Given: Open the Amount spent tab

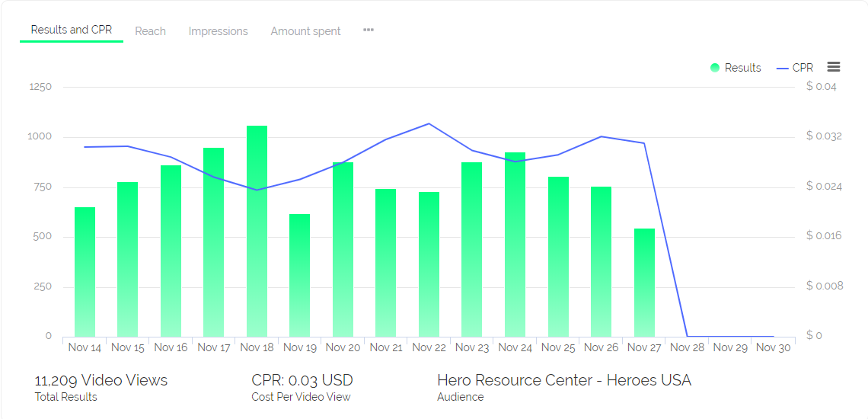Looking at the screenshot, I should pyautogui.click(x=305, y=31).
